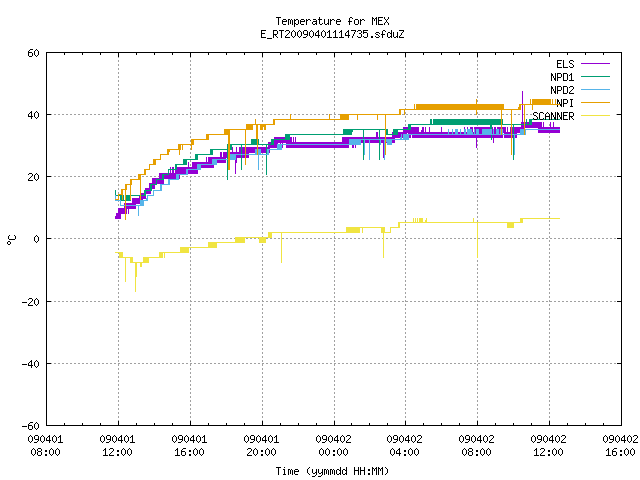
Task: Click the y-axis tick label 60
Action: pyautogui.click(x=33, y=53)
